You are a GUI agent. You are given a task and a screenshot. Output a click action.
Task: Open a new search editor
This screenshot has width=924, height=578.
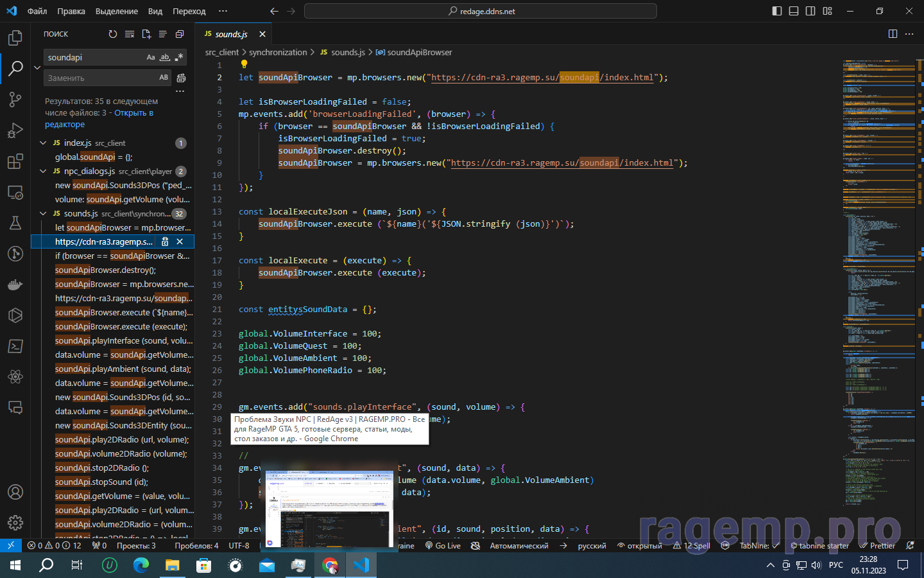(x=146, y=34)
